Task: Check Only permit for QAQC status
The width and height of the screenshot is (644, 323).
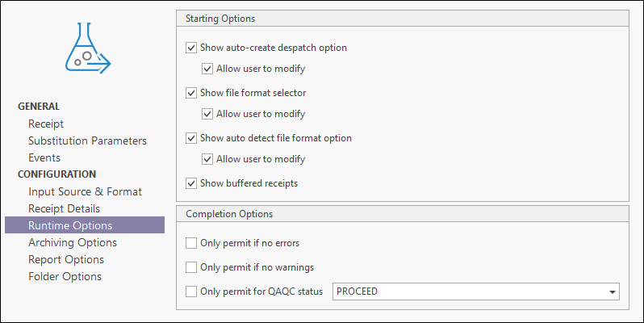Action: tap(191, 292)
